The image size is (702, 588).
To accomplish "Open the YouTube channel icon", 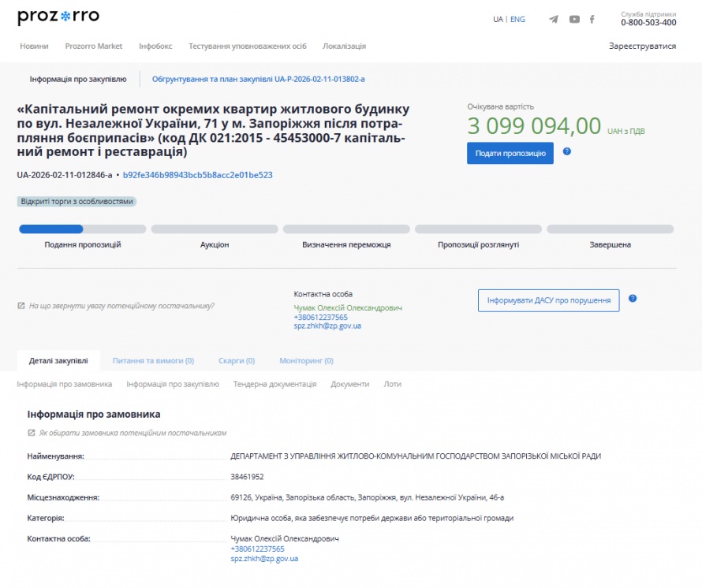I will pos(574,20).
